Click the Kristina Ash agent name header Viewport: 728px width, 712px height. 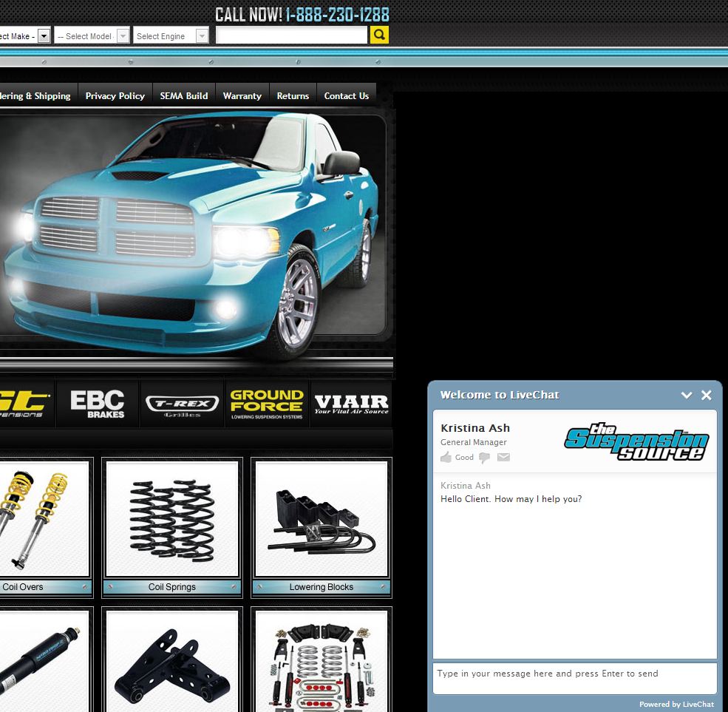(x=475, y=428)
